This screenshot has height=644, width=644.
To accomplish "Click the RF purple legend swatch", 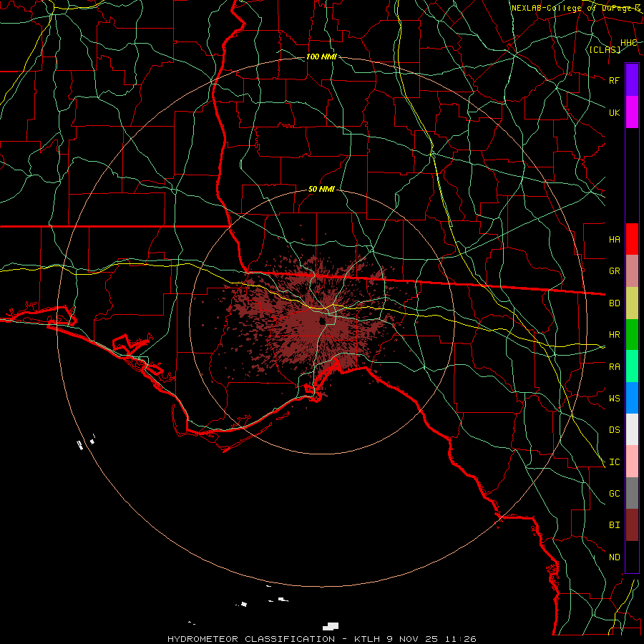I will tap(632, 80).
